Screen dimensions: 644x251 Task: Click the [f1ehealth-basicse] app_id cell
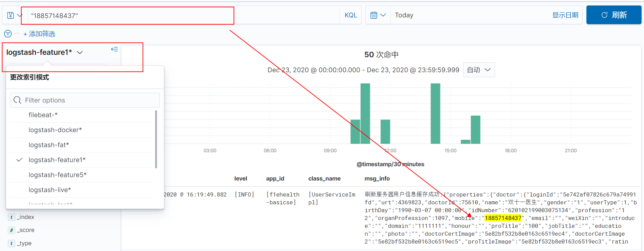(x=283, y=198)
